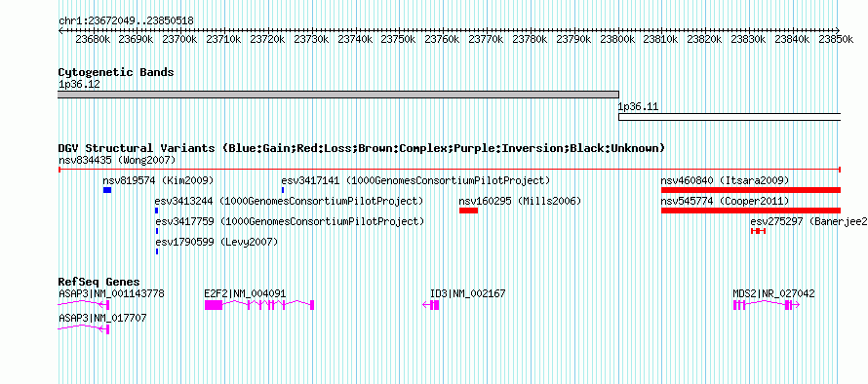Select the esv3417759 small blue gain mark
Viewport: 868px width, 384px height.
point(157,231)
